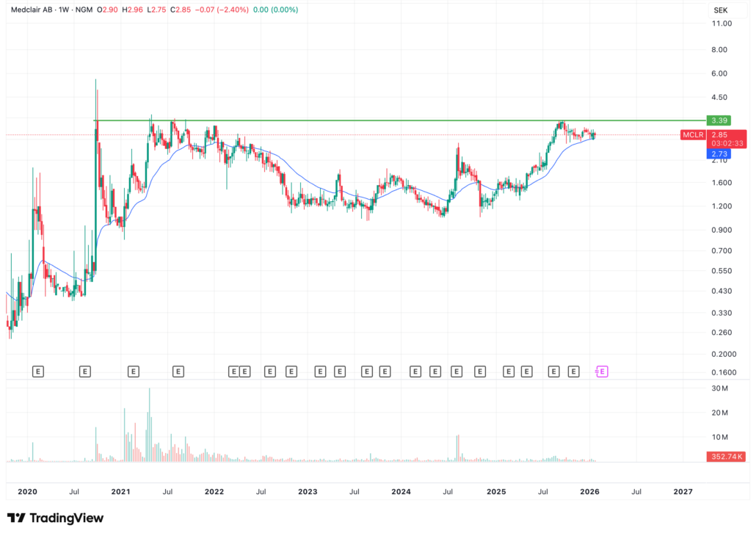This screenshot has width=756, height=536.
Task: Click the 2023 label on time axis
Action: point(308,491)
